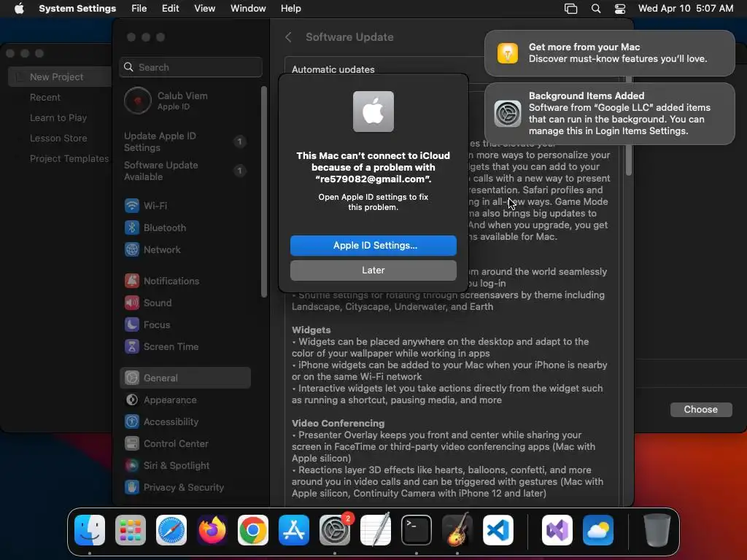This screenshot has width=747, height=560.
Task: Launch Firefox from the Dock
Action: point(212,530)
